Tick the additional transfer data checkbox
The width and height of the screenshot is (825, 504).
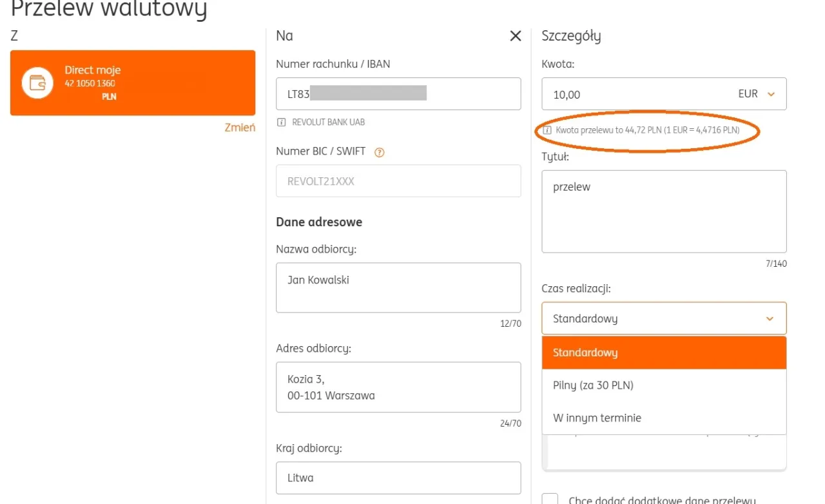pos(550,499)
